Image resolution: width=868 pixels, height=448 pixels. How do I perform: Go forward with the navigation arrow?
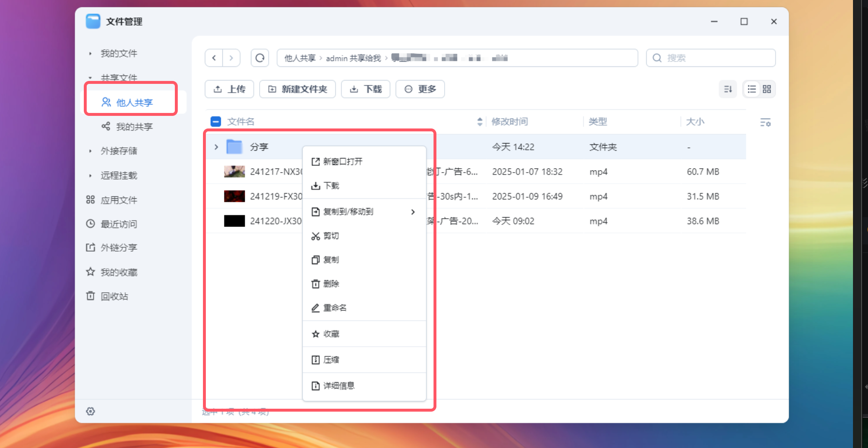click(231, 58)
